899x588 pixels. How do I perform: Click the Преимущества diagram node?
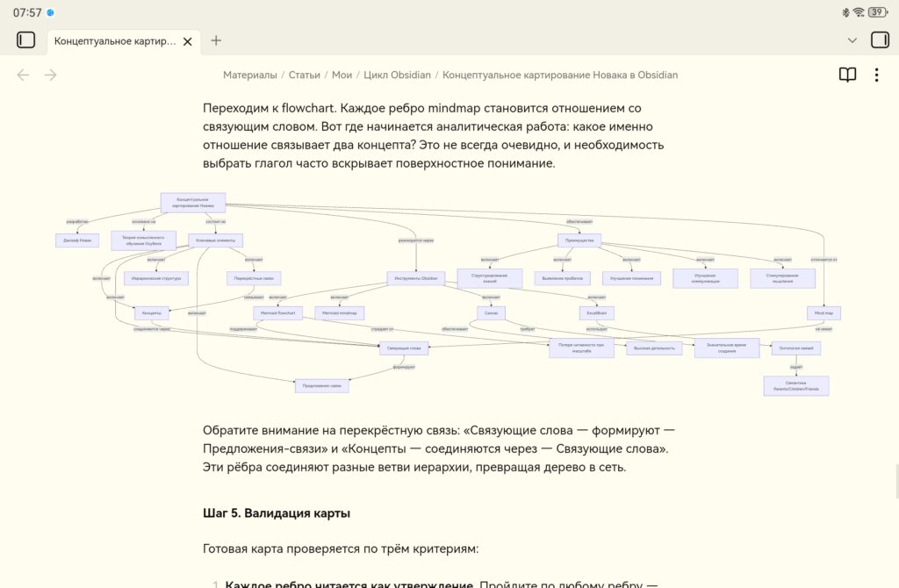(x=579, y=240)
